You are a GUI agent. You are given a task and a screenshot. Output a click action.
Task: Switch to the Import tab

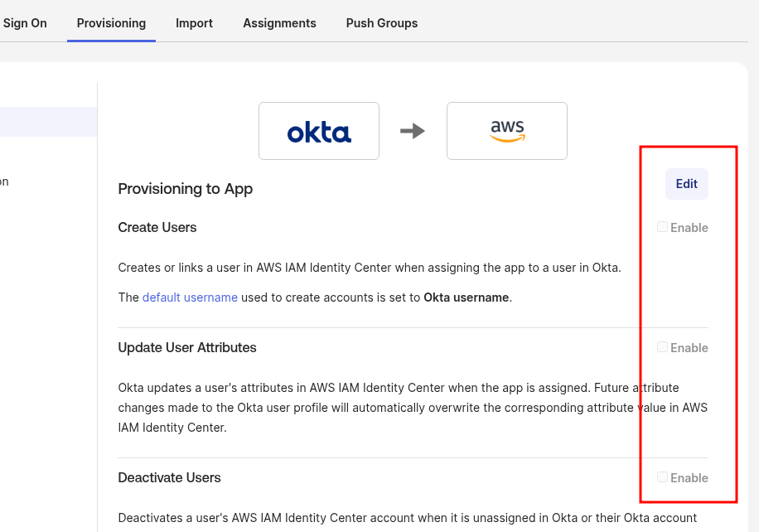pos(194,23)
